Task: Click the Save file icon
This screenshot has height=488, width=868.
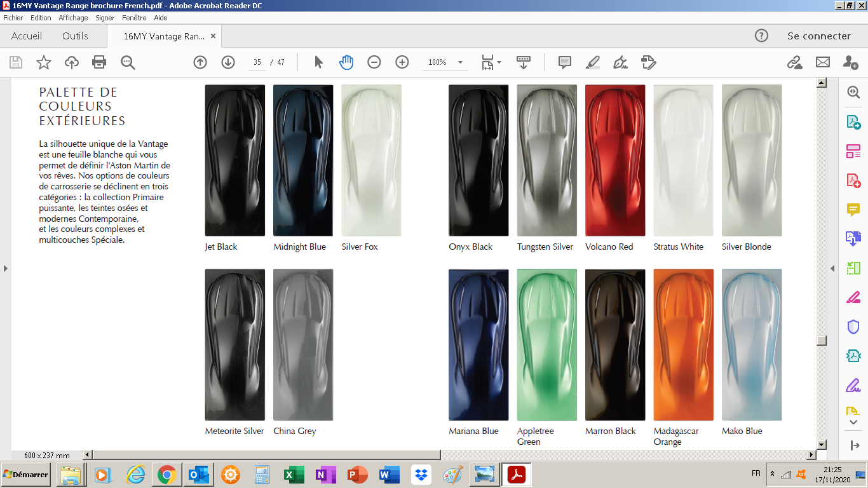Action: (16, 62)
